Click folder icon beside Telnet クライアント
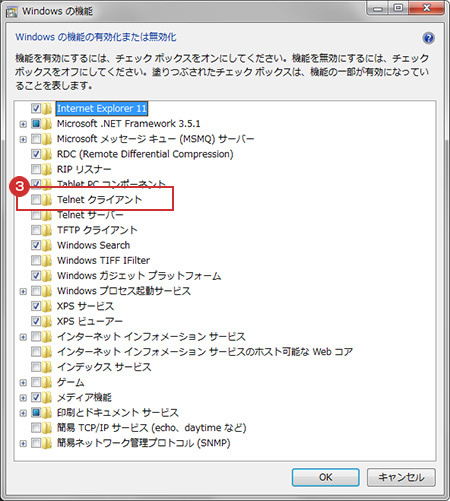The width and height of the screenshot is (450, 501). coord(47,200)
